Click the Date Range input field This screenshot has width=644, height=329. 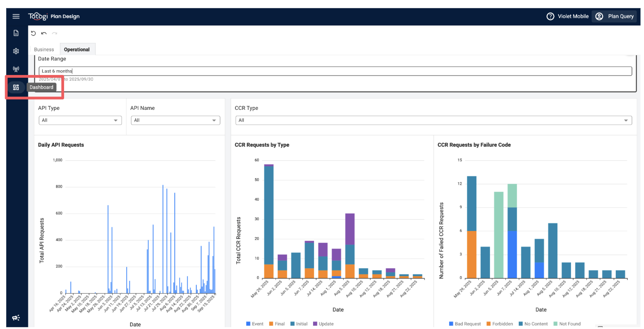point(335,71)
